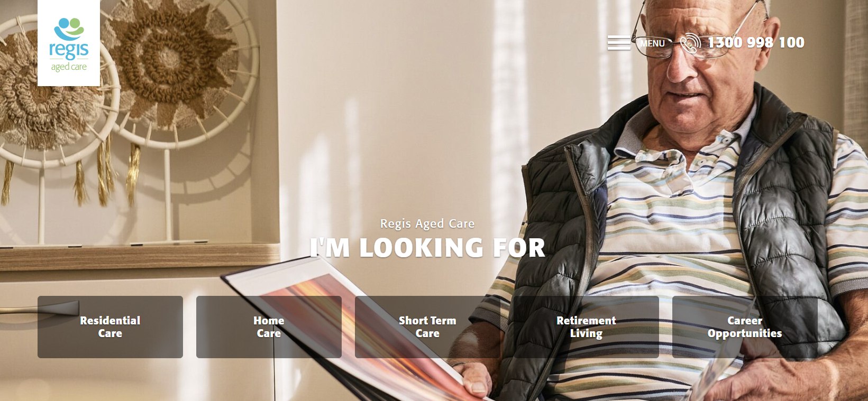Open Career Opportunities button
868x401 pixels.
tap(745, 327)
